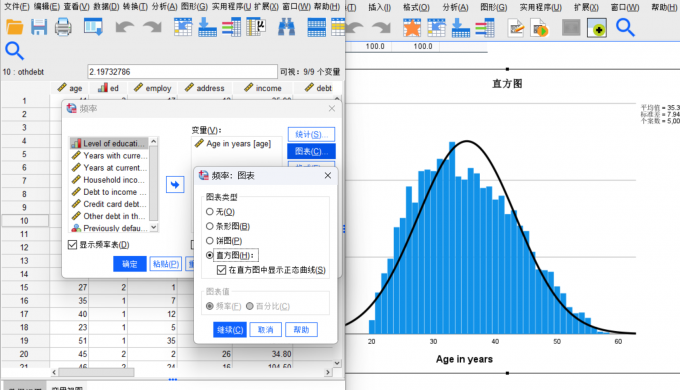Viewport: 680px width, 390px height.
Task: Undo with the left curved arrow in data editor
Action: pos(125,27)
